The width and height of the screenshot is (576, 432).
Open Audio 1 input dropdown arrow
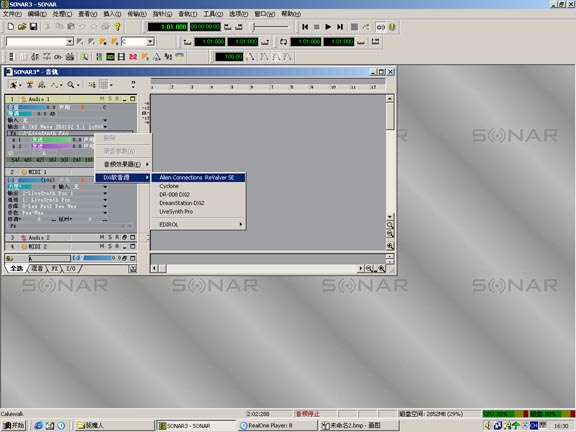[105, 120]
